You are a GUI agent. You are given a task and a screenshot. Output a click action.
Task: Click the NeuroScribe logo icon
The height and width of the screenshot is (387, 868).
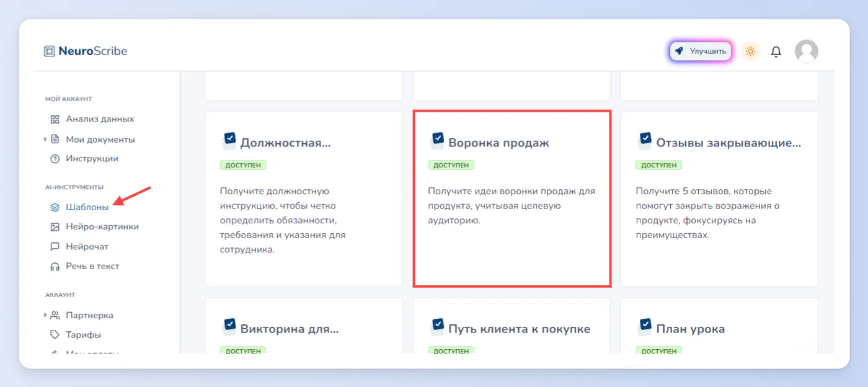click(50, 51)
